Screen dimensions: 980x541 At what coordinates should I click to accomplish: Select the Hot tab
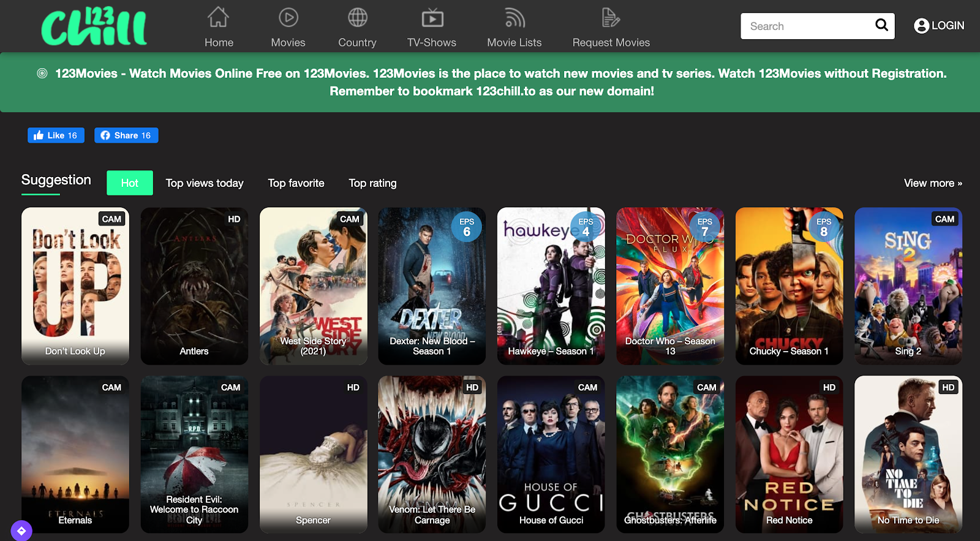click(x=130, y=183)
